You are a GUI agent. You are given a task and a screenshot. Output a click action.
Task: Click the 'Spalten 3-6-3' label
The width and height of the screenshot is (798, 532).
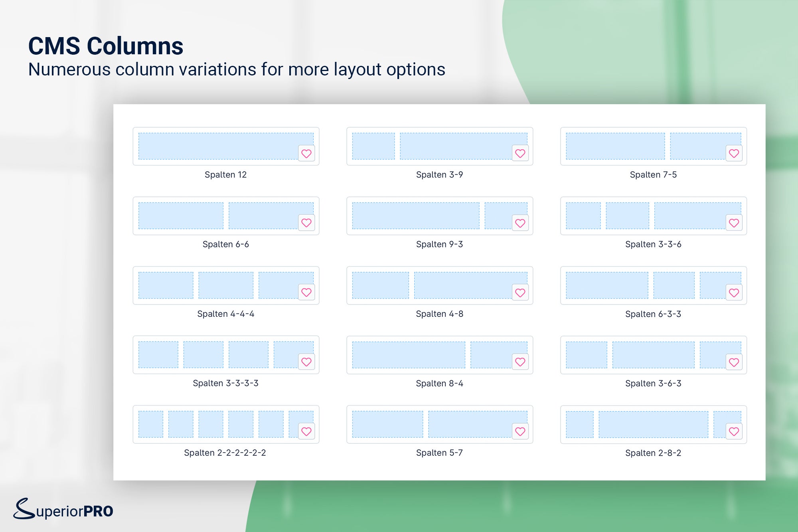tap(654, 383)
